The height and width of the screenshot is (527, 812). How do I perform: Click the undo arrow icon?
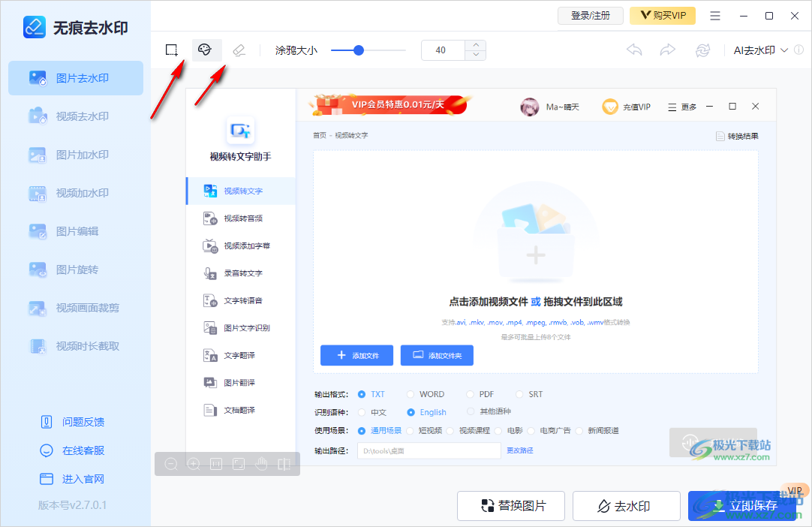(x=634, y=50)
